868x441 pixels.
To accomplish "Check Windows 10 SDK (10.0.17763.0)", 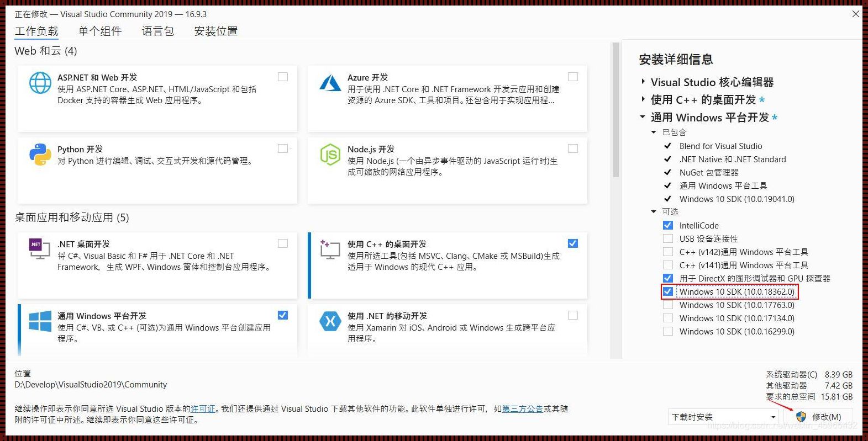I will pos(668,305).
